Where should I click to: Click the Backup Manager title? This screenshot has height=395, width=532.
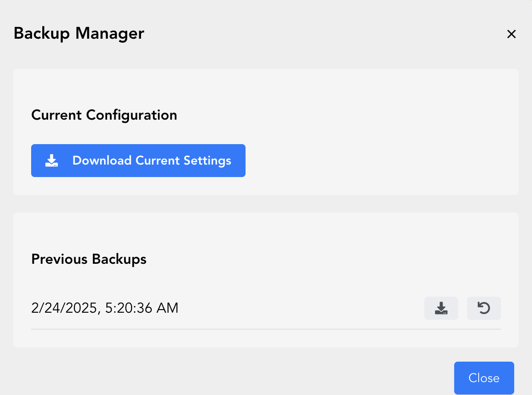[x=79, y=34]
